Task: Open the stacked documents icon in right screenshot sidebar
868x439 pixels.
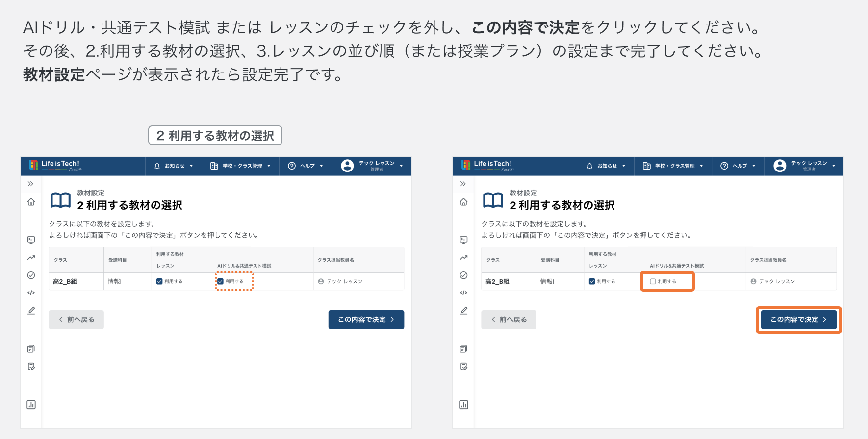Action: click(463, 349)
